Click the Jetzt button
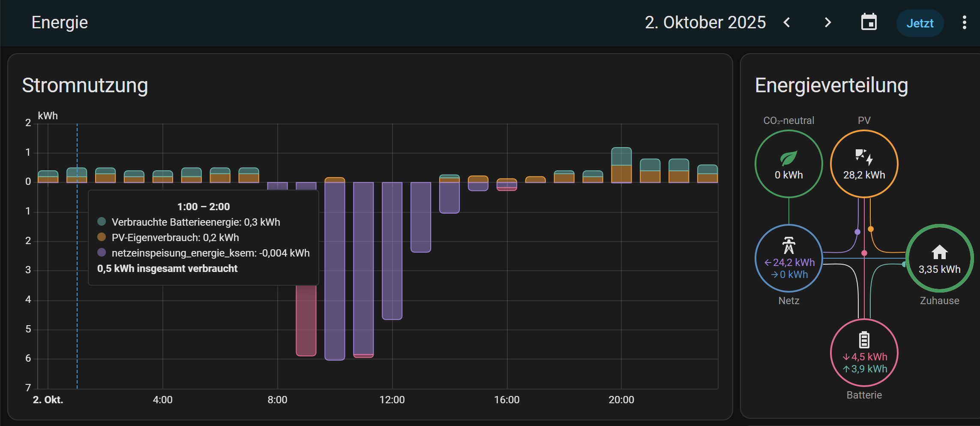Viewport: 980px width, 426px height. tap(920, 23)
